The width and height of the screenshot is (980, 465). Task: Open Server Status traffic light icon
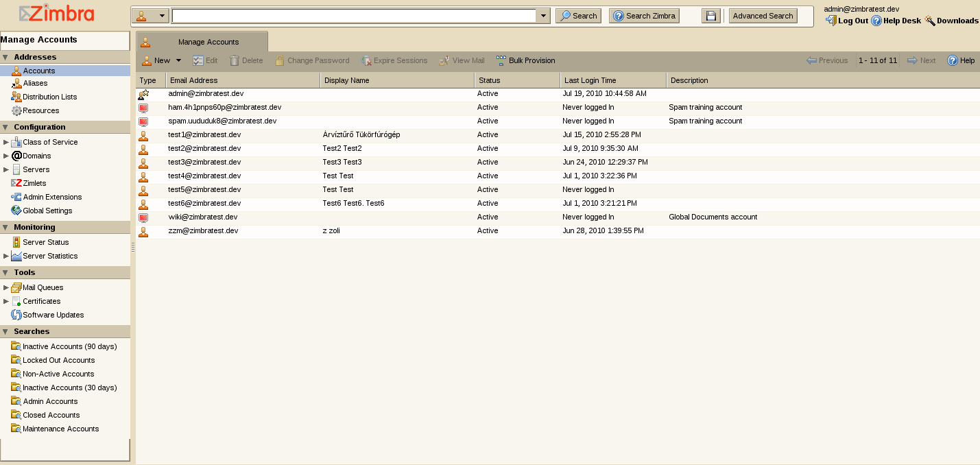point(16,242)
